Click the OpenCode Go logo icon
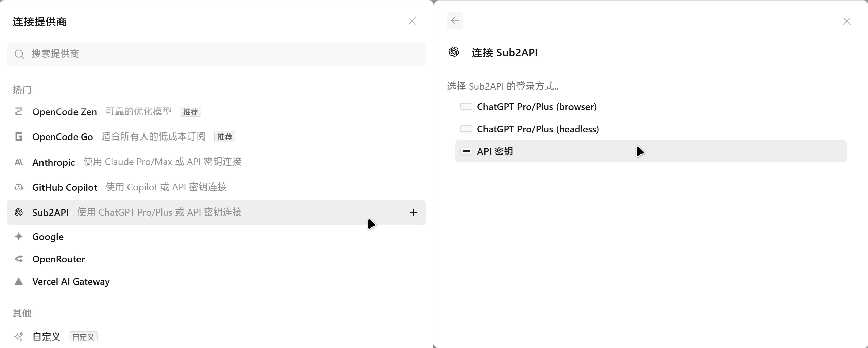This screenshot has width=868, height=348. [x=19, y=136]
